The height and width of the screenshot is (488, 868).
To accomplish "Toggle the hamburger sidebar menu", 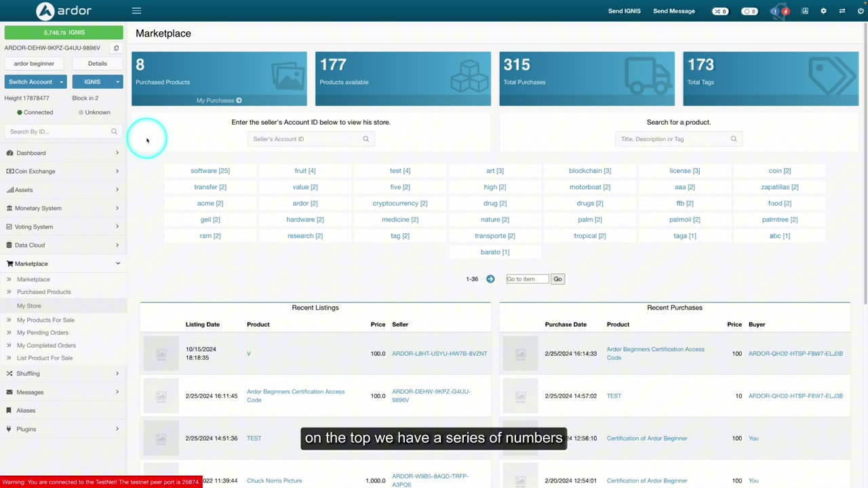I will coord(136,11).
